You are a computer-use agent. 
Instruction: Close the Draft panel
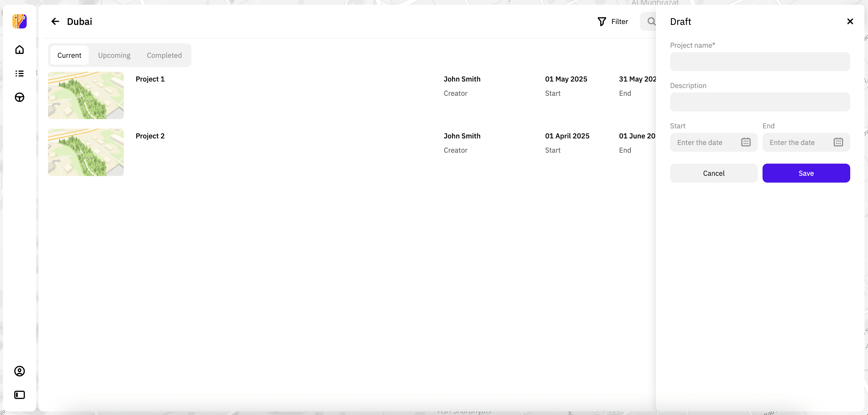coord(850,21)
